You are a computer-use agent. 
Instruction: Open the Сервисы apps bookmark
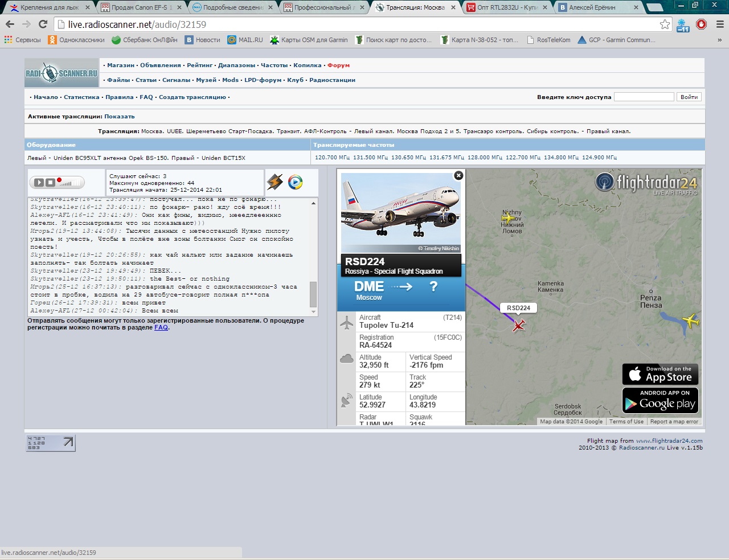pyautogui.click(x=23, y=40)
